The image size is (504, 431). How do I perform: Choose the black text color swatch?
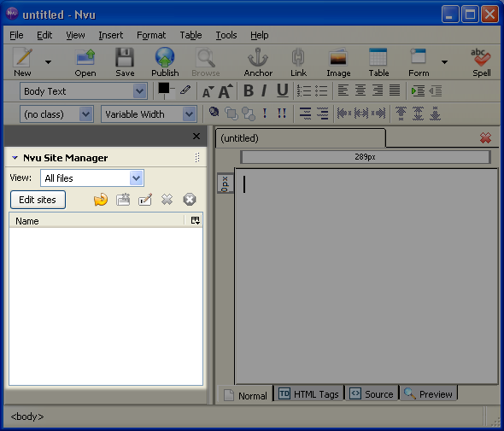click(x=164, y=88)
